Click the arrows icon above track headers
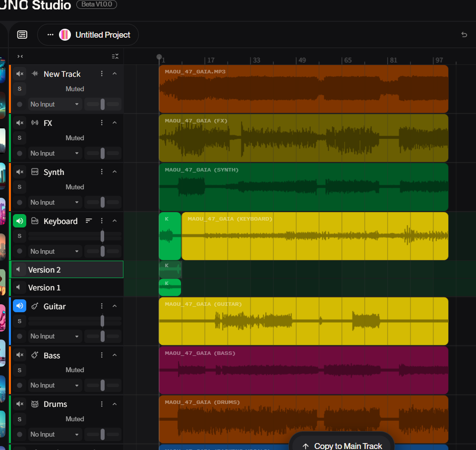Viewport: 476px width, 450px height. [x=20, y=56]
